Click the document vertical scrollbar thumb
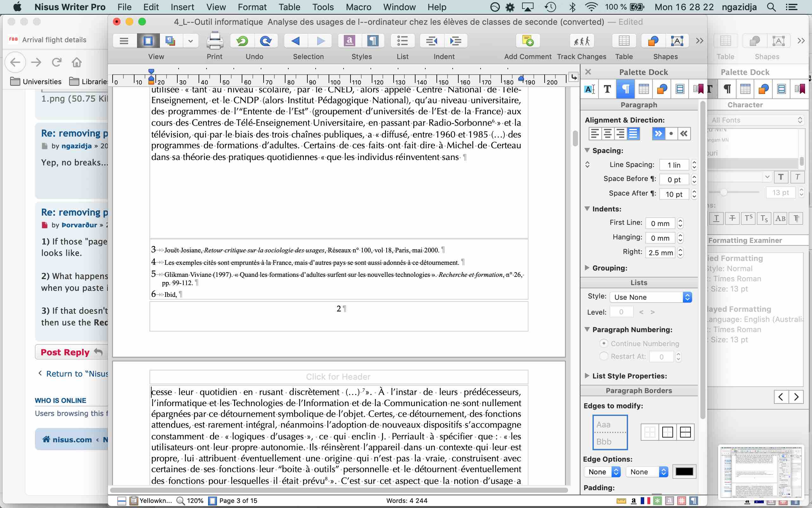This screenshot has width=812, height=508. pyautogui.click(x=575, y=138)
